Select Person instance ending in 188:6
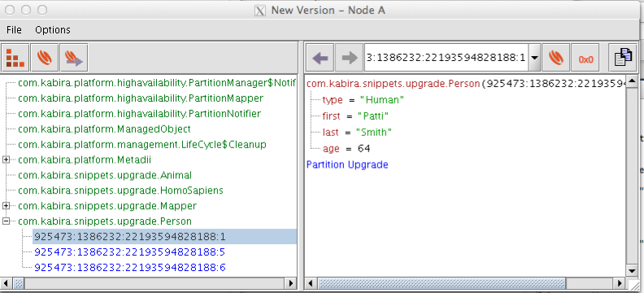The width and height of the screenshot is (644, 293). tap(130, 268)
